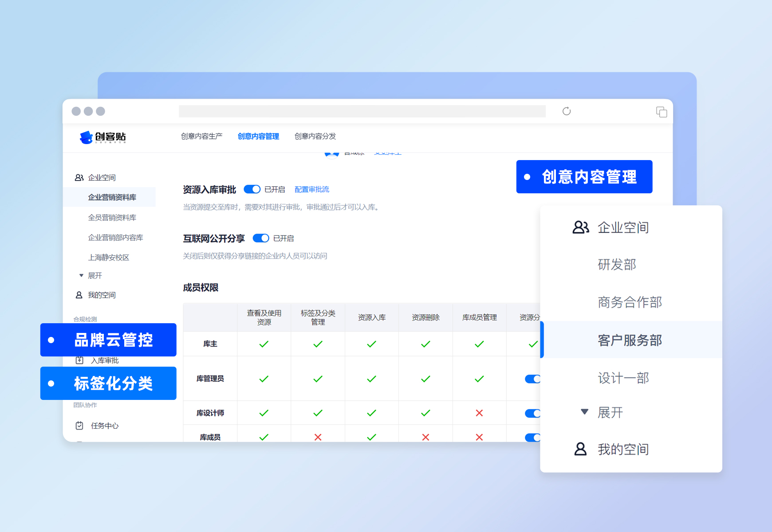Toggle the 库管理员 resource sharing switch
The width and height of the screenshot is (772, 532).
533,379
